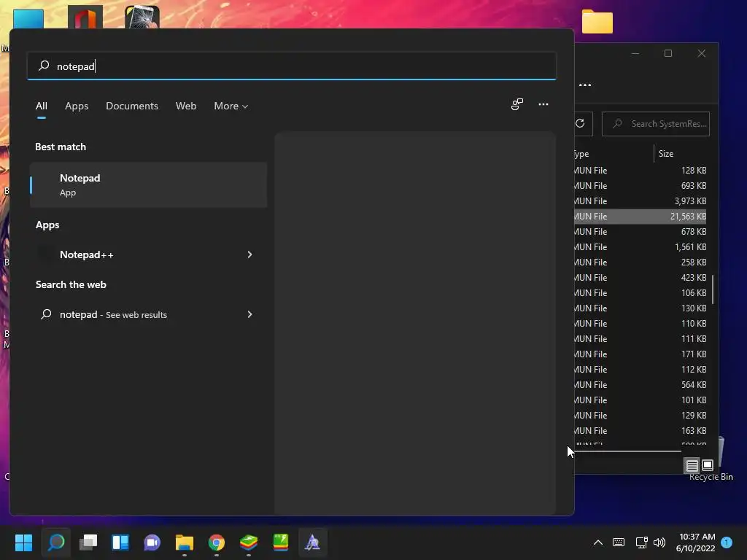Switch to the Documents search tab
The image size is (747, 560).
pos(132,106)
